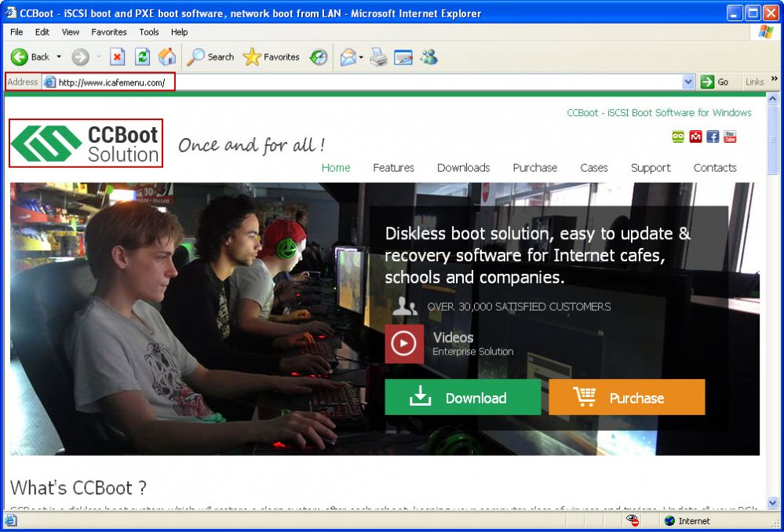Click the Windows flag logo throbber
The height and width of the screenshot is (532, 784).
765,32
